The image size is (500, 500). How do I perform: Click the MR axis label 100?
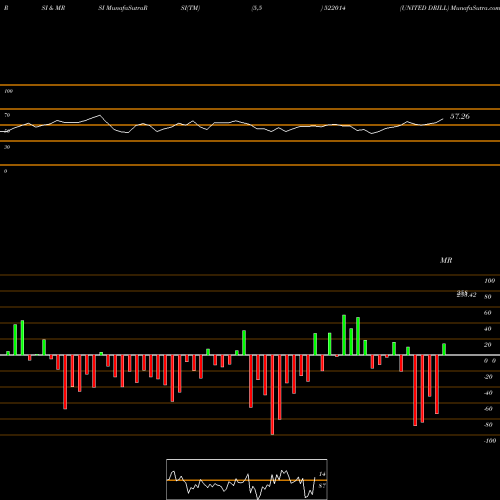(x=489, y=281)
